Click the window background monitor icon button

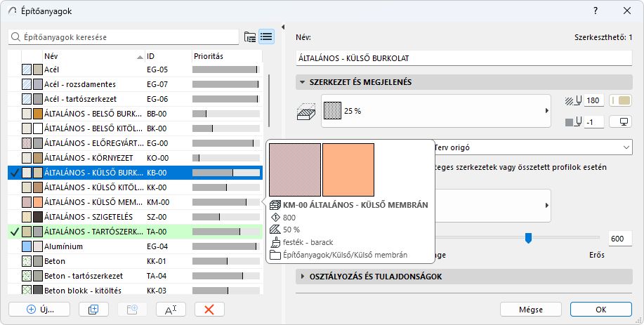click(x=620, y=121)
